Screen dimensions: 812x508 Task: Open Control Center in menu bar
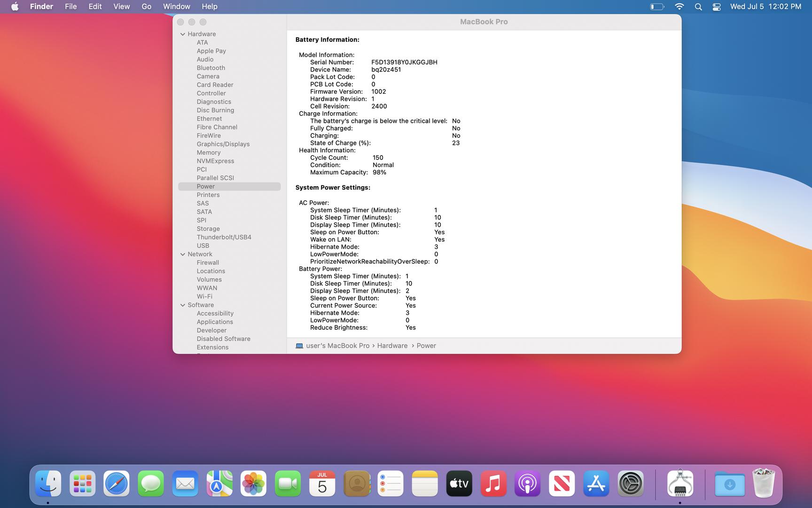tap(717, 7)
